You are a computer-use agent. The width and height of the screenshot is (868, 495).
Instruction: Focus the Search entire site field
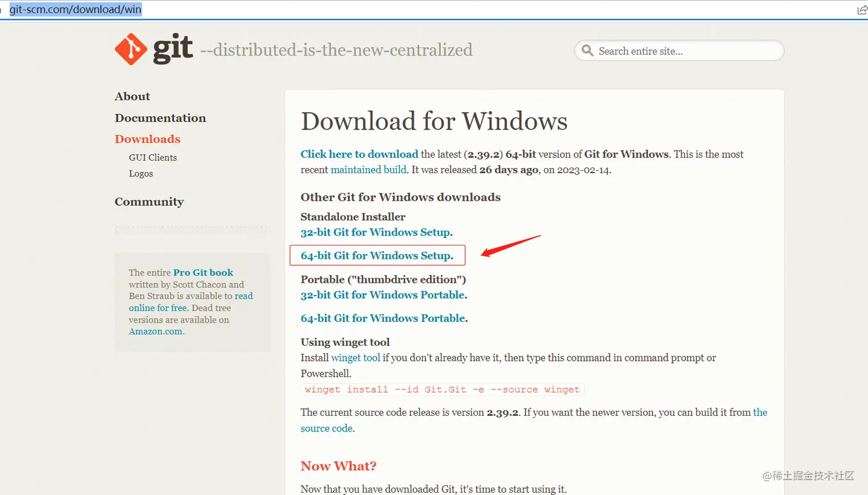point(679,50)
